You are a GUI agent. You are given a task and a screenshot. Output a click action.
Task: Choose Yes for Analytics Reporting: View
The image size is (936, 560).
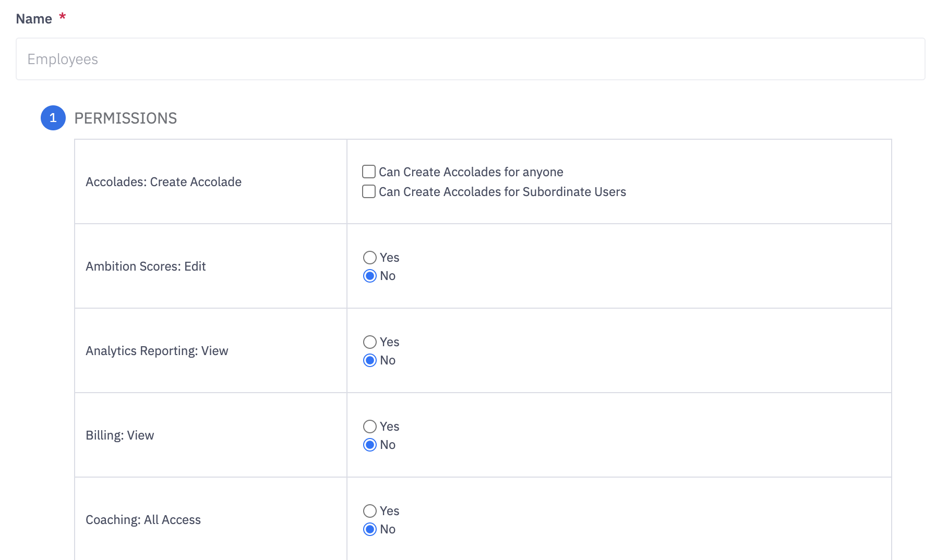pos(370,342)
